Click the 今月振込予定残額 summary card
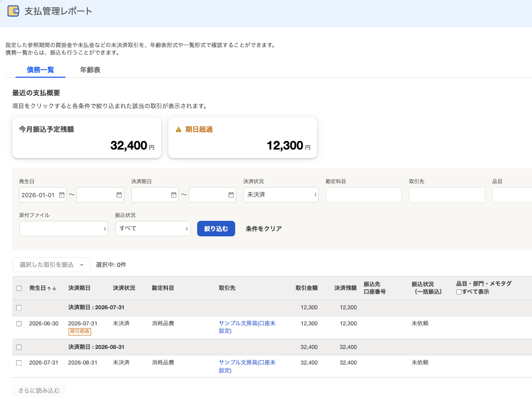 [x=87, y=138]
